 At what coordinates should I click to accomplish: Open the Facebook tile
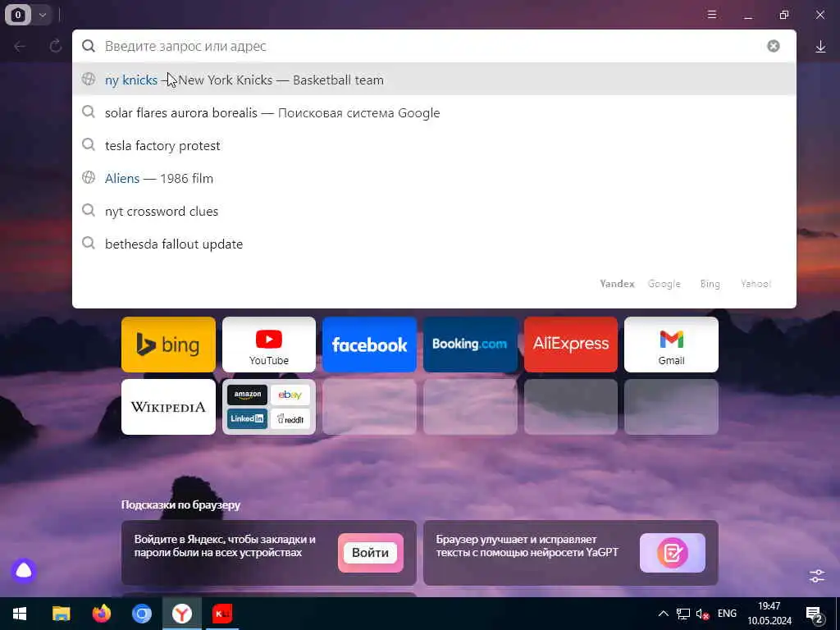pyautogui.click(x=369, y=345)
